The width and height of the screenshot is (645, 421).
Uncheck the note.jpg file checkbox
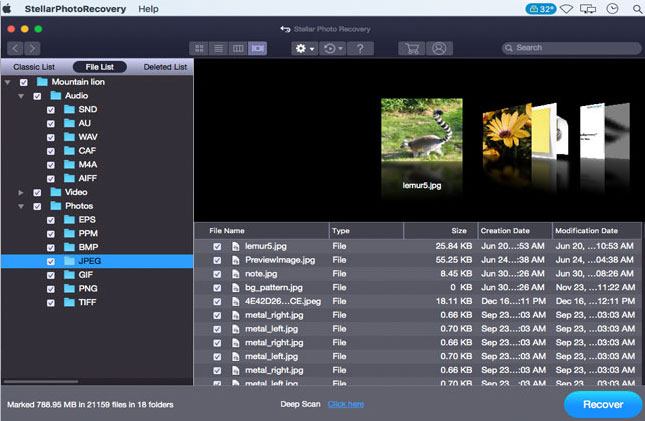point(217,274)
